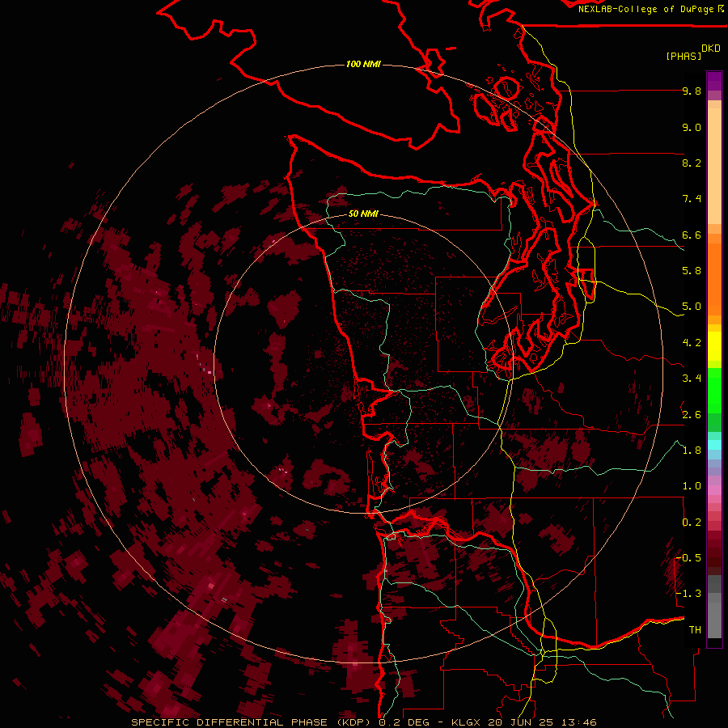This screenshot has width=728, height=728.
Task: Click the 1.8 legend value label
Action: 692,451
